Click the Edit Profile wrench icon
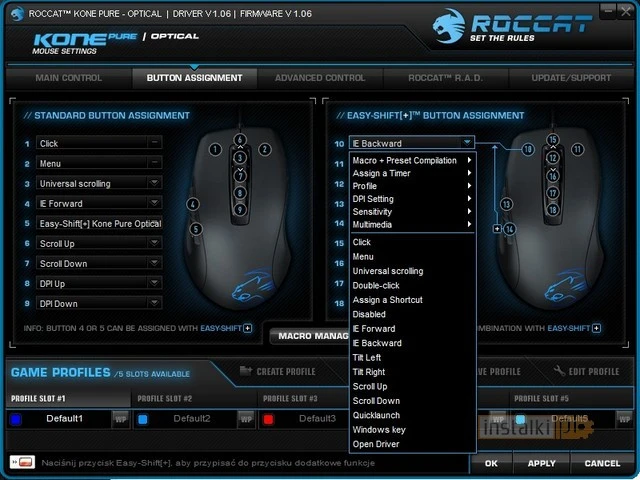The height and width of the screenshot is (480, 640). click(558, 372)
